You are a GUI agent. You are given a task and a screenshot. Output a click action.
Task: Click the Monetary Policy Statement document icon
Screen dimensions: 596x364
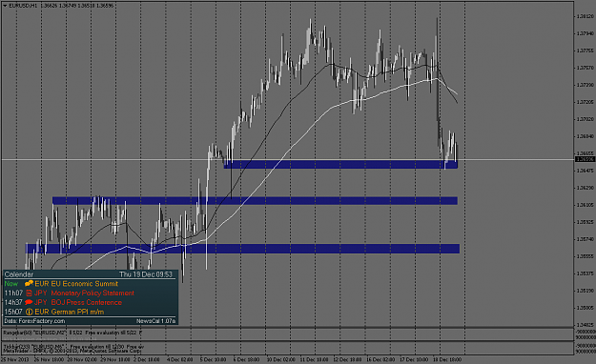tap(29, 293)
